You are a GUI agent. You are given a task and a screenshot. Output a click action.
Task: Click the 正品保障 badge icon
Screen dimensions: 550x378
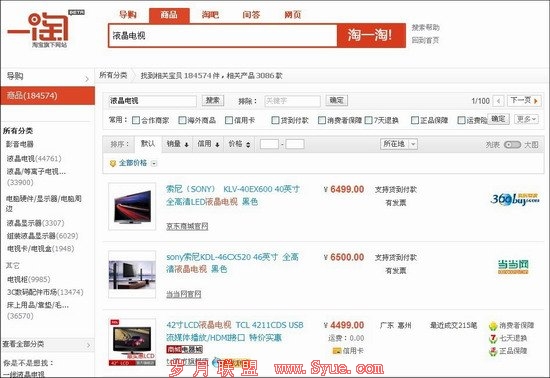pyautogui.click(x=493, y=351)
